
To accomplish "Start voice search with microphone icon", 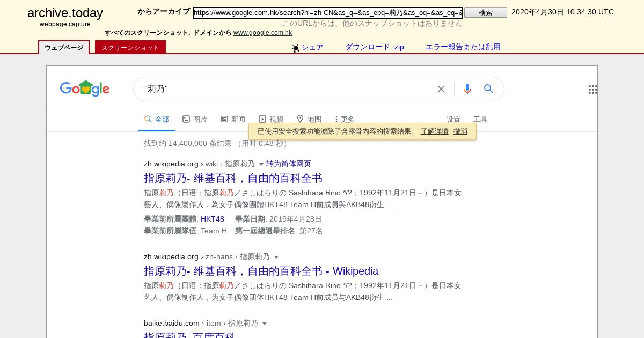I will point(467,89).
